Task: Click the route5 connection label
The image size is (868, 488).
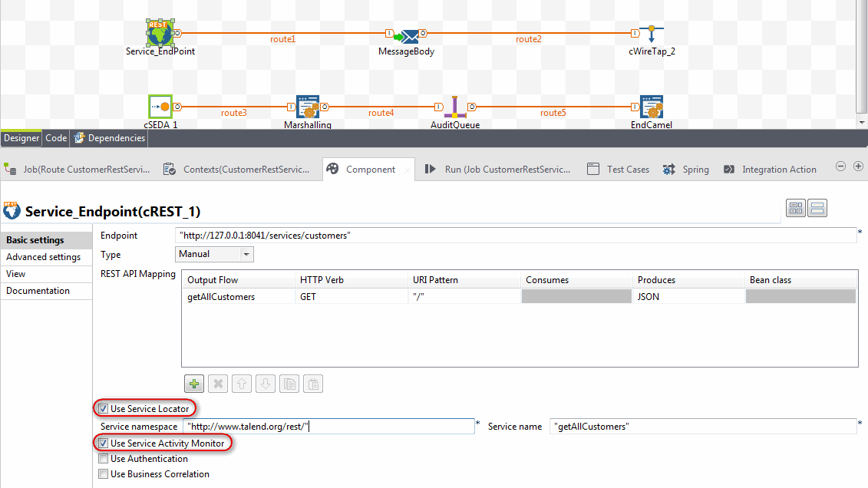Action: pyautogui.click(x=553, y=113)
